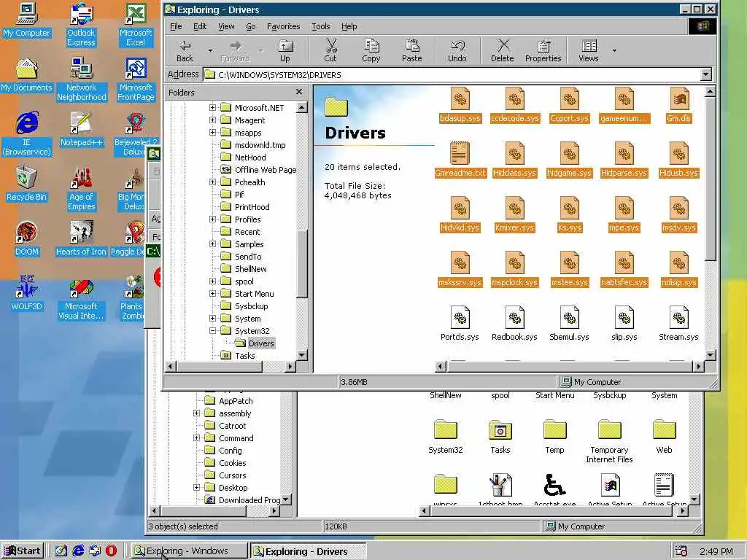This screenshot has height=560, width=747.
Task: Click the Undo toolbar icon
Action: (457, 51)
